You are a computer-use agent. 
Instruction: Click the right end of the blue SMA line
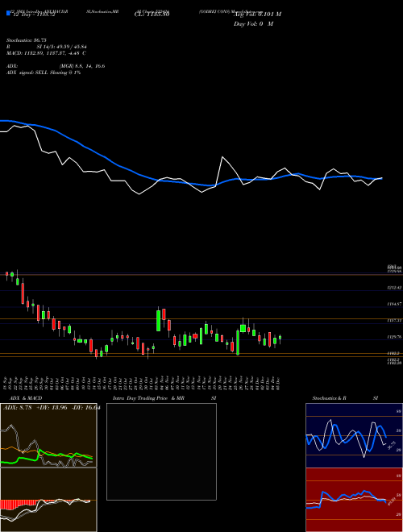click(x=381, y=178)
